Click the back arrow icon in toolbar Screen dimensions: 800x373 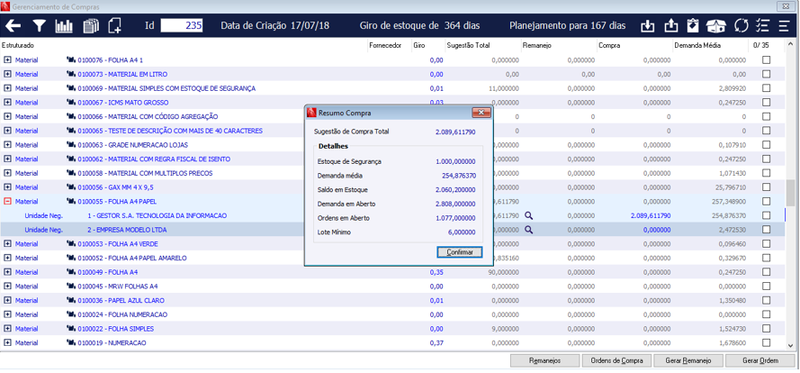[x=13, y=26]
